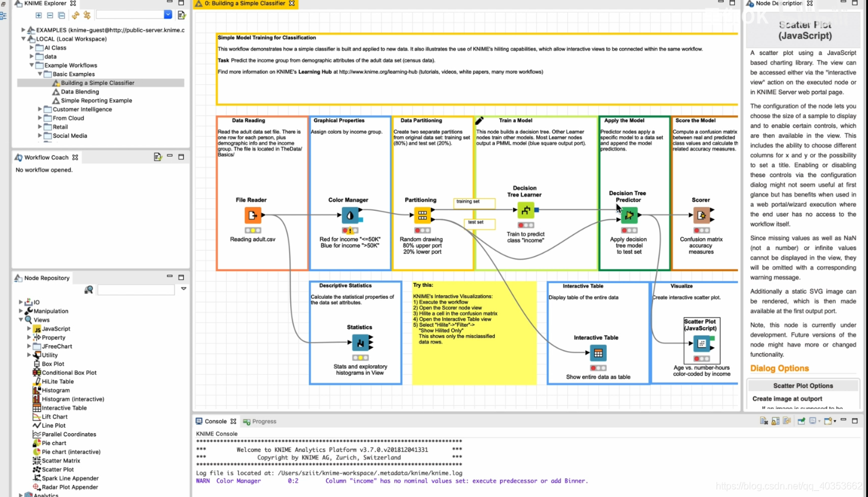This screenshot has height=497, width=868.
Task: Select the Color Manager node
Action: (x=350, y=215)
